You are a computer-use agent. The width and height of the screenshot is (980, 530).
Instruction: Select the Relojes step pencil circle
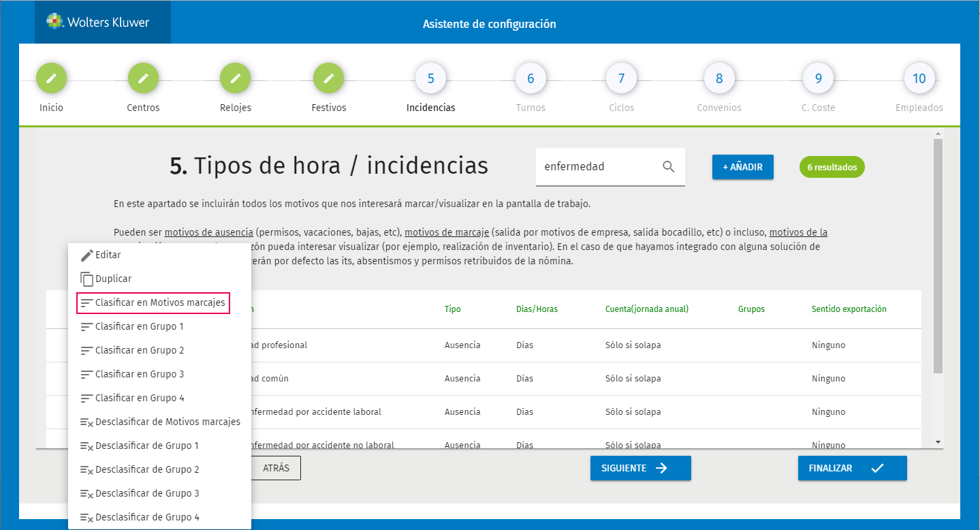pos(235,78)
